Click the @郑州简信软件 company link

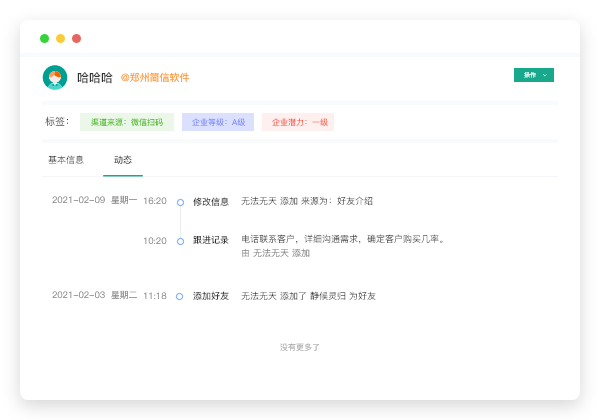coord(155,77)
